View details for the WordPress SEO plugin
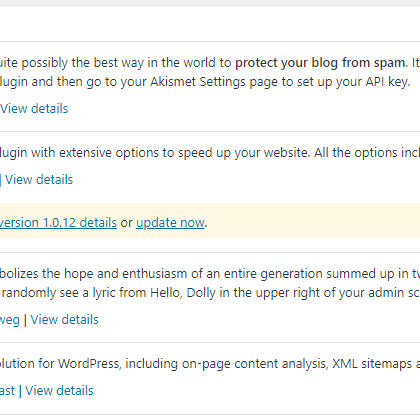The image size is (420, 416). [59, 391]
